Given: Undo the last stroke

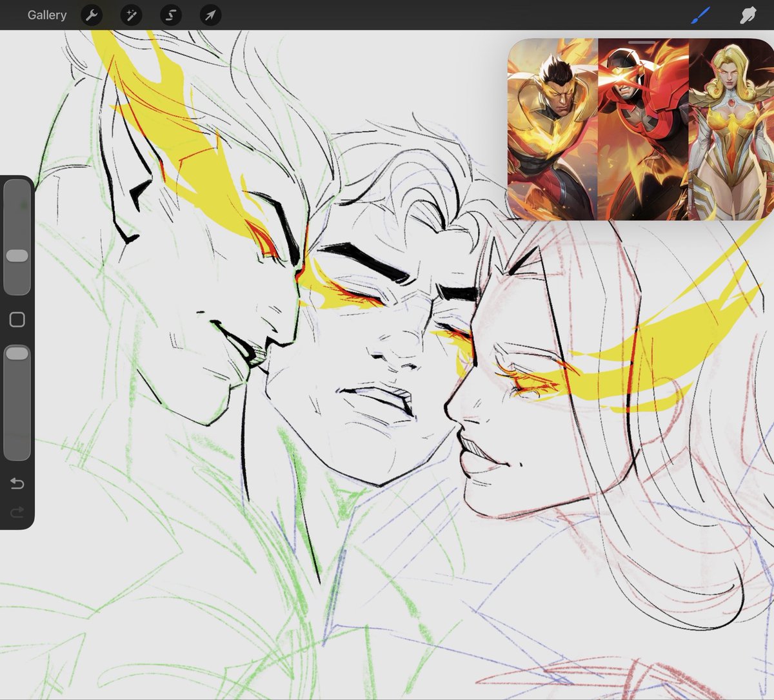Looking at the screenshot, I should [17, 483].
